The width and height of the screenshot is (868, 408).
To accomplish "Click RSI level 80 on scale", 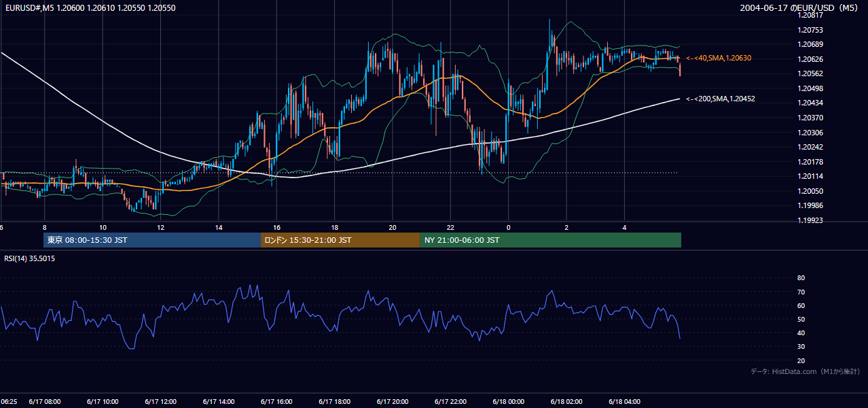I will pyautogui.click(x=801, y=278).
